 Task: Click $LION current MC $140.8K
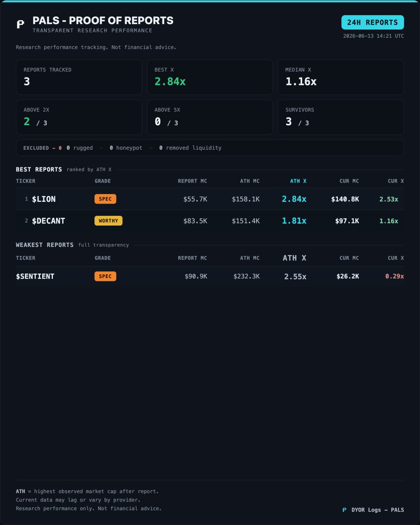pos(345,199)
